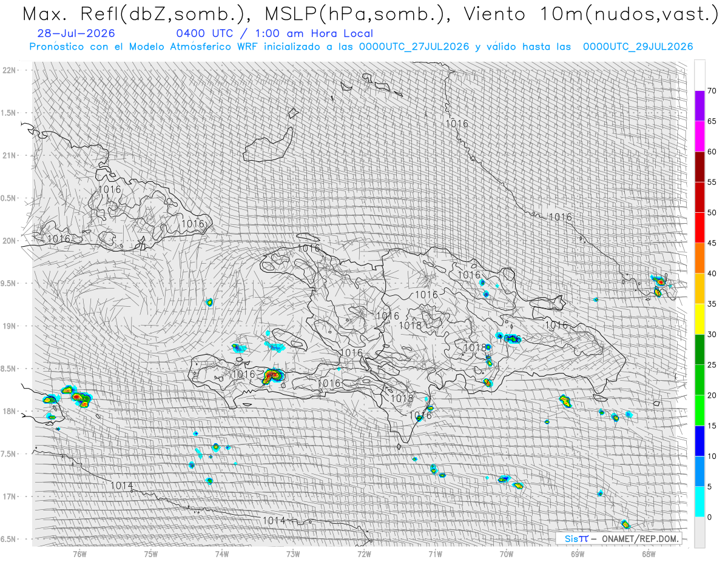Viewport: 728px width, 562px height.
Task: Click the dark blue 10-15 dBZ segment
Action: coord(699,441)
